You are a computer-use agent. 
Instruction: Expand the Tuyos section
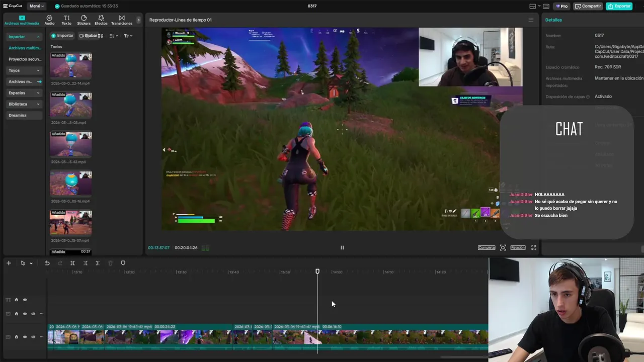pyautogui.click(x=24, y=70)
